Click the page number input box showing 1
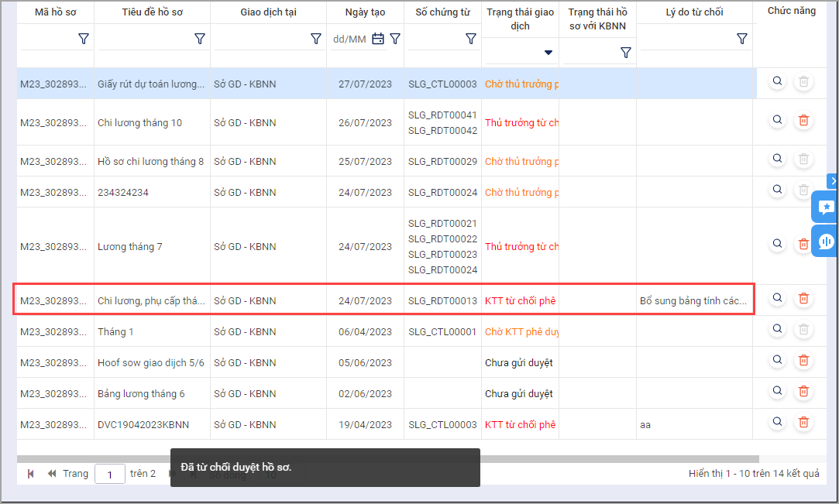This screenshot has height=504, width=839. pos(110,474)
